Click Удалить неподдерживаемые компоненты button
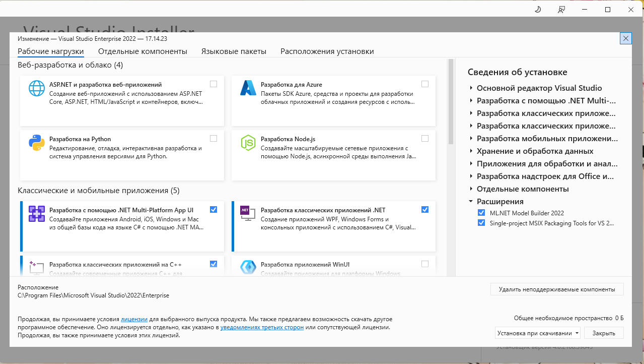 coord(557,289)
